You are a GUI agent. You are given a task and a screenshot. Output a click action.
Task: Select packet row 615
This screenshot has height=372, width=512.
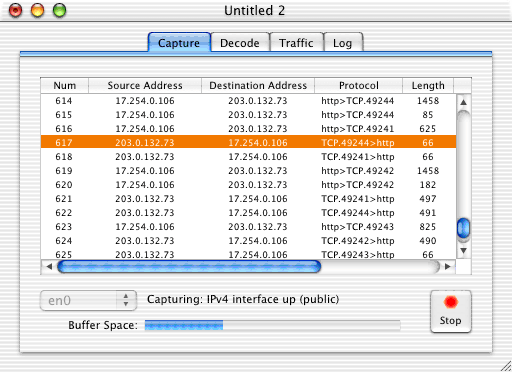(x=248, y=115)
